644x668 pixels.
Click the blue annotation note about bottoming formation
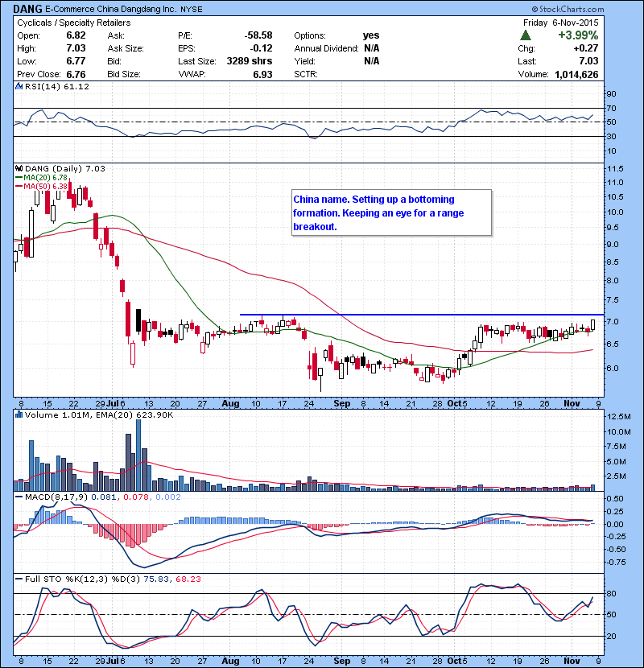(392, 213)
